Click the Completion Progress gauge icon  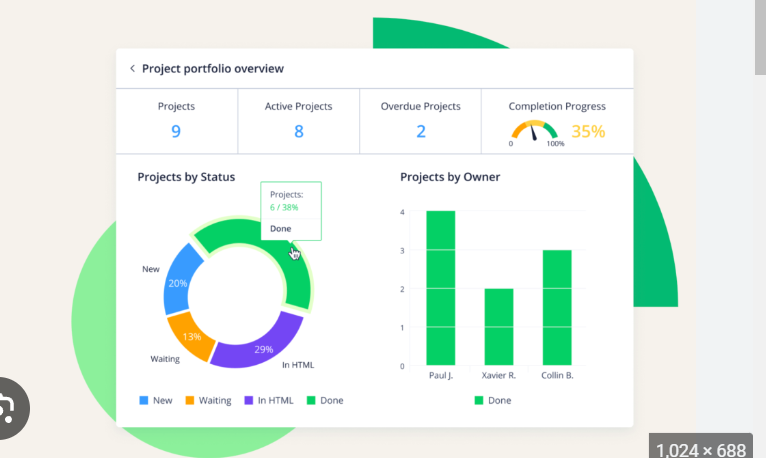[x=535, y=131]
